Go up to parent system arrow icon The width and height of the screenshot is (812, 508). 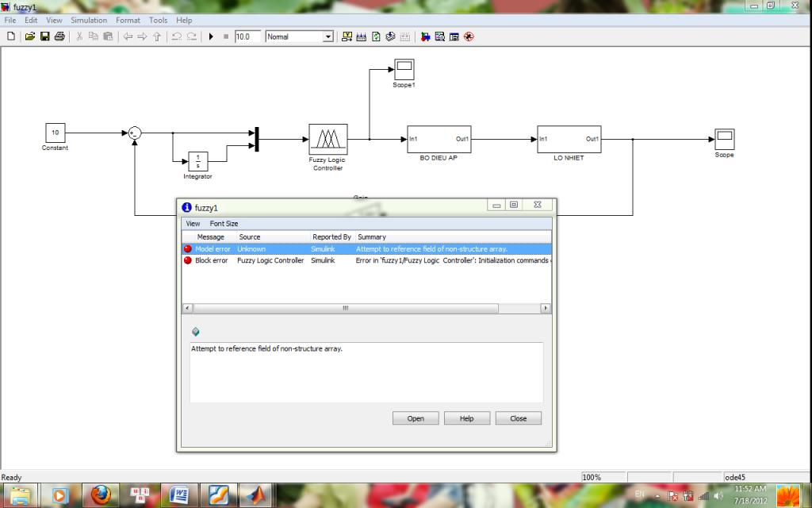click(x=157, y=37)
